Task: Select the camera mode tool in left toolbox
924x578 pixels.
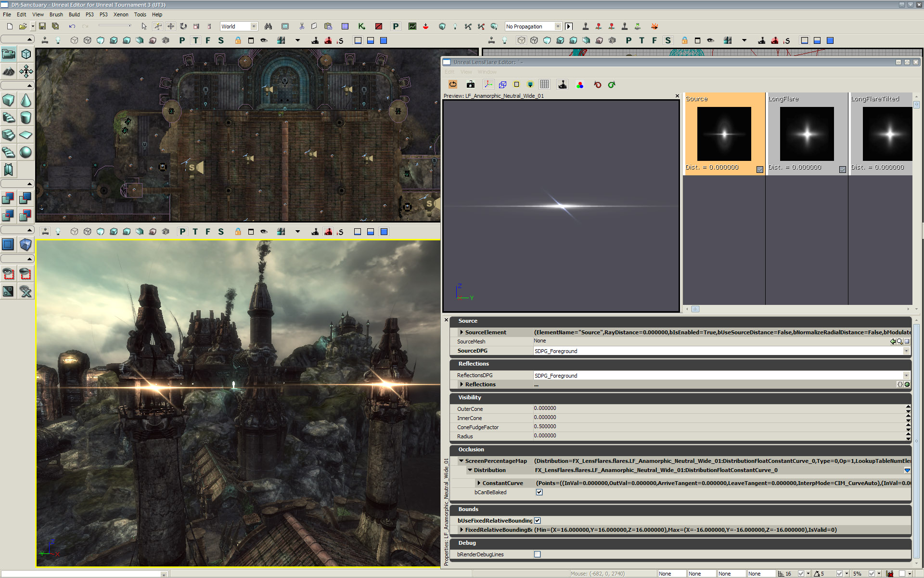Action: 9,54
